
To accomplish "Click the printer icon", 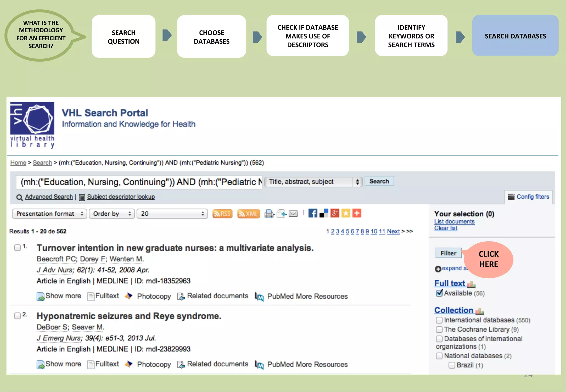I will pos(269,214).
